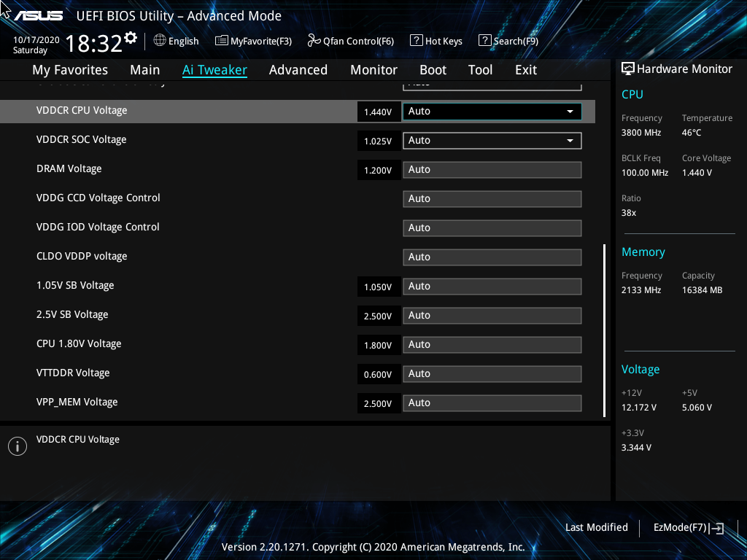Open Search(F9) question mark icon
This screenshot has width=747, height=560.
click(484, 41)
